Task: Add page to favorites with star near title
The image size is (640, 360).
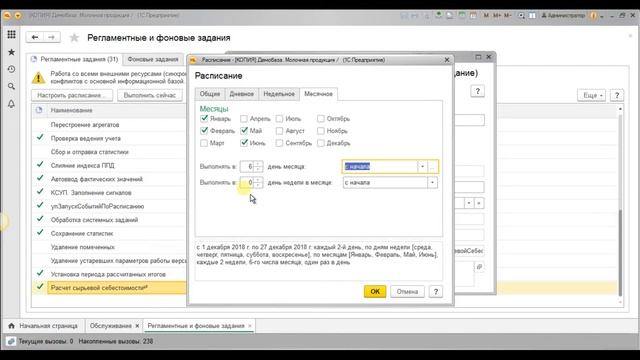Action: coord(74,38)
